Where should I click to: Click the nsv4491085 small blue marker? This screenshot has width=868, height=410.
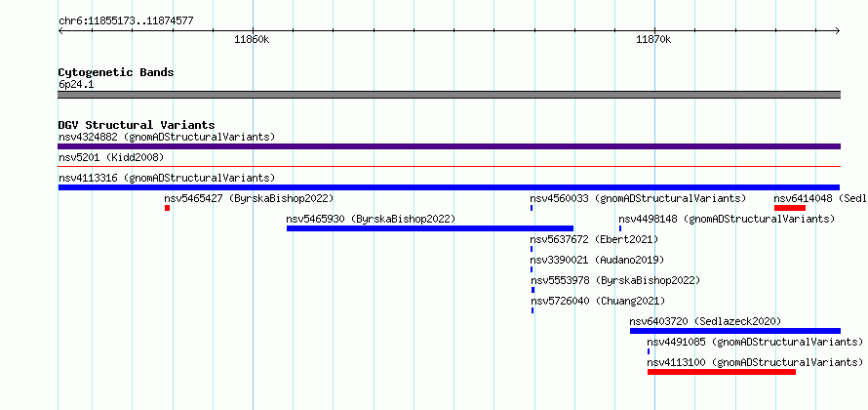click(649, 351)
